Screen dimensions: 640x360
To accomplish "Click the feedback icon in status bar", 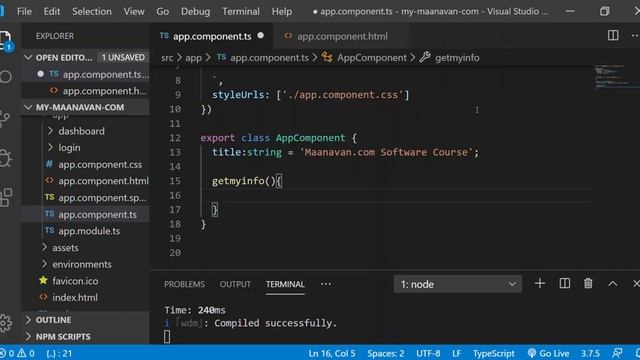I will 617,353.
